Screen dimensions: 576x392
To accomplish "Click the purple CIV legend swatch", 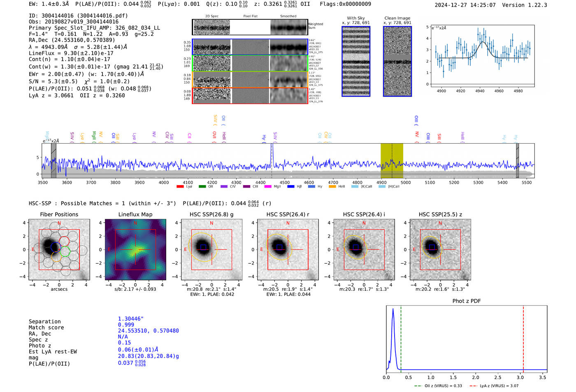I will [224, 186].
